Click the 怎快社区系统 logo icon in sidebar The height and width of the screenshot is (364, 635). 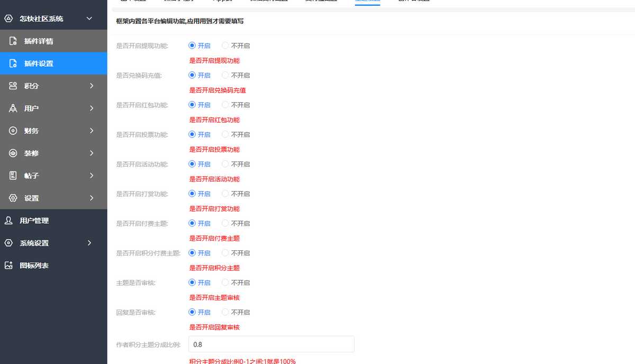point(8,19)
